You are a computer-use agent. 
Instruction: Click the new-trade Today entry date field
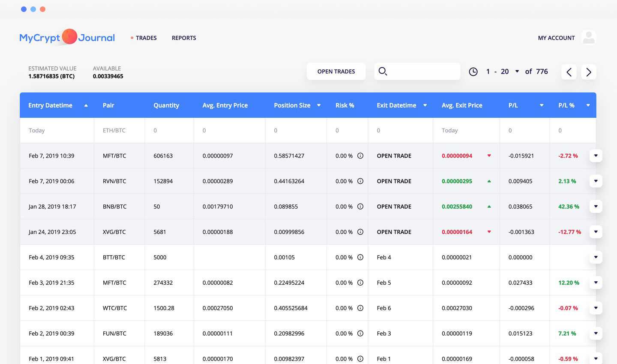[57, 130]
